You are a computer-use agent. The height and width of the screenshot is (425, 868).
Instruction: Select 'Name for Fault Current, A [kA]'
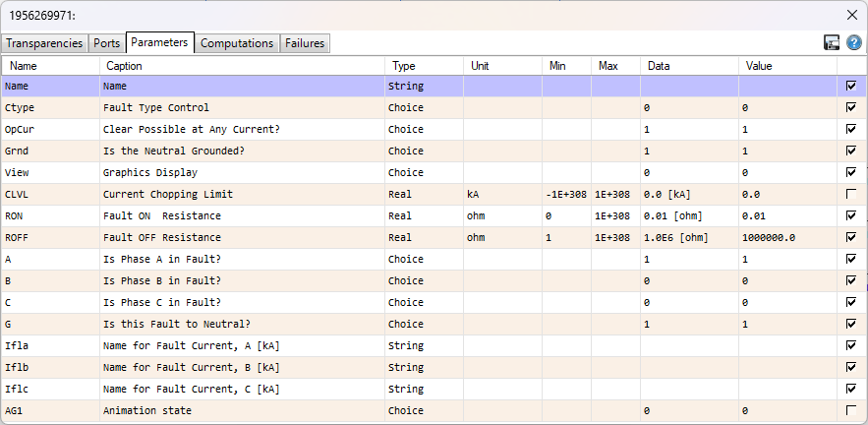pos(243,345)
